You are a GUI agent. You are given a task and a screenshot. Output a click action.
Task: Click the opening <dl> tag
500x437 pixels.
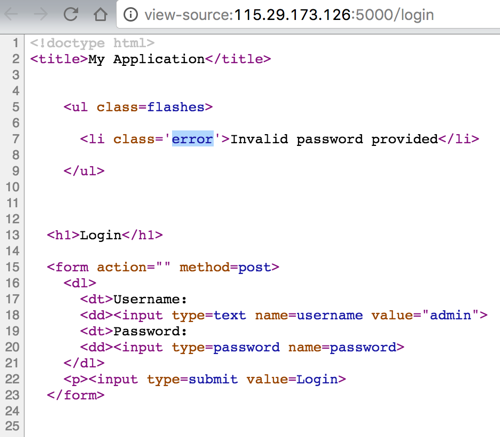[80, 283]
